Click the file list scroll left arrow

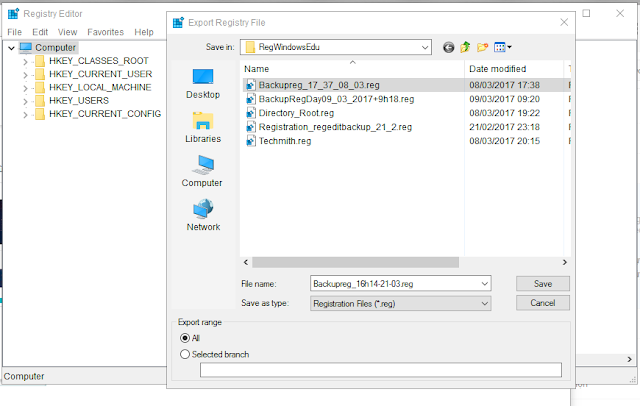(x=246, y=262)
